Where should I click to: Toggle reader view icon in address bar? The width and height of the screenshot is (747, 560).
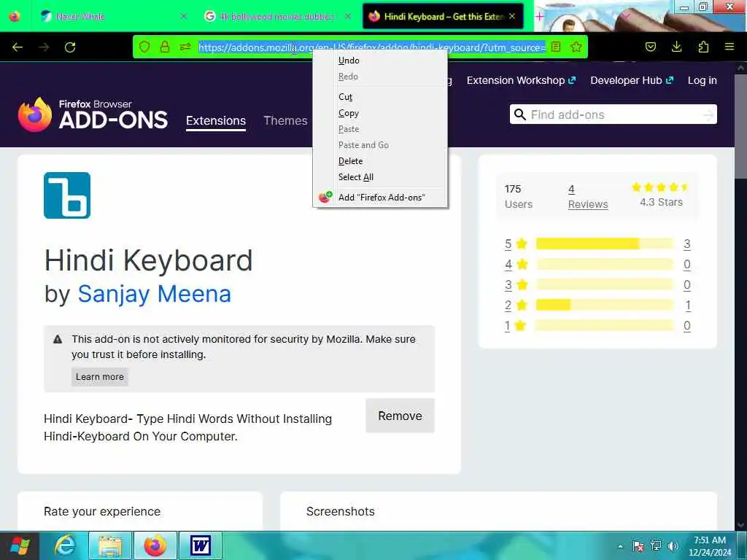pos(555,47)
